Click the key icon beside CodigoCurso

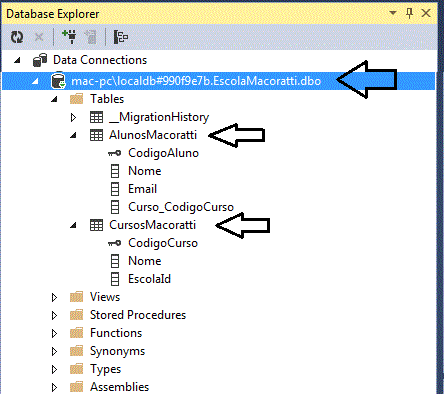pyautogui.click(x=114, y=243)
